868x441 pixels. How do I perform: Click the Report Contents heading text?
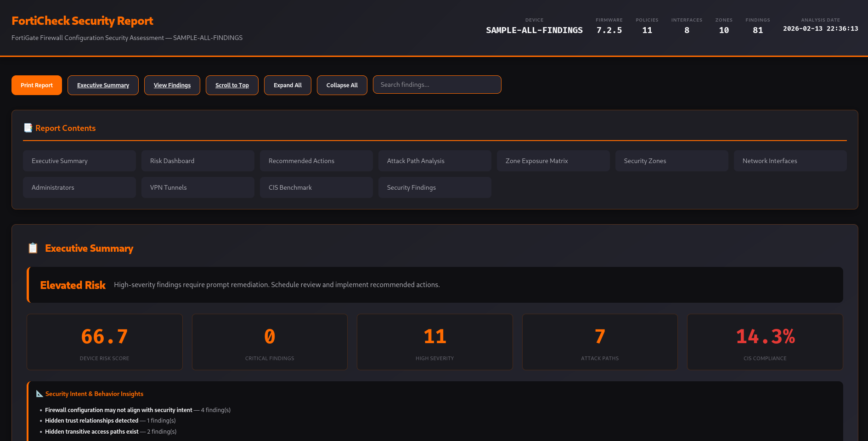[66, 128]
